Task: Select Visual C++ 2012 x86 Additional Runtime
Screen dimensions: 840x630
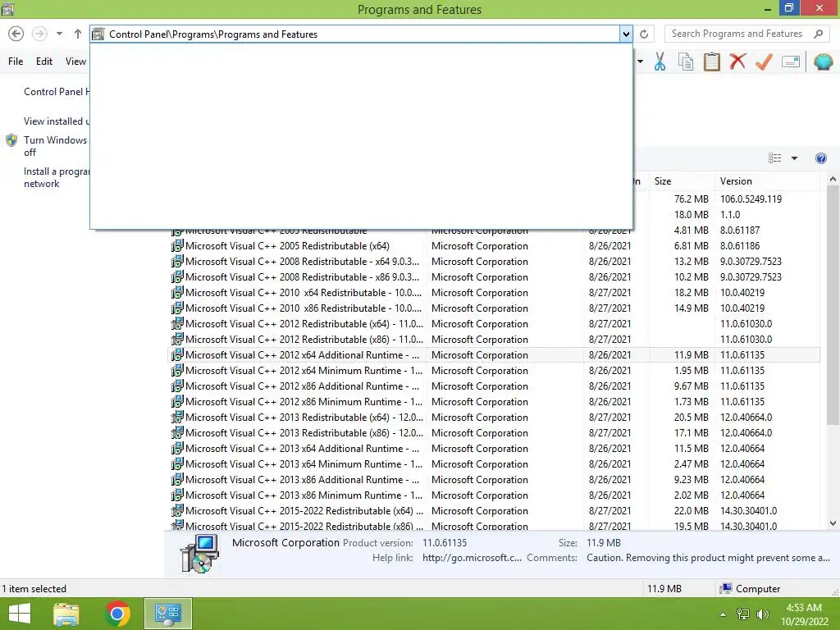Action: tap(493, 386)
